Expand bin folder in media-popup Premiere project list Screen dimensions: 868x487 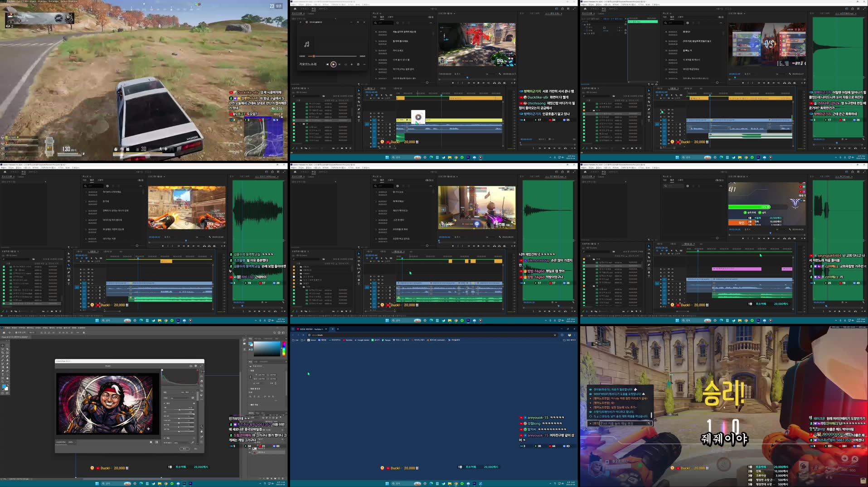click(301, 124)
